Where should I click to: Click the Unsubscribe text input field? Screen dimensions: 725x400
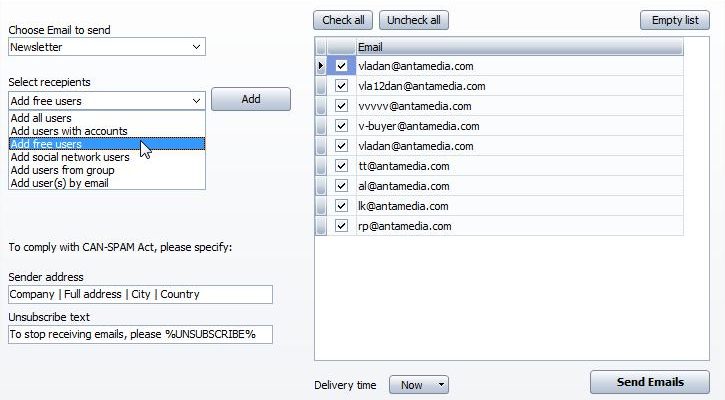pyautogui.click(x=140, y=334)
